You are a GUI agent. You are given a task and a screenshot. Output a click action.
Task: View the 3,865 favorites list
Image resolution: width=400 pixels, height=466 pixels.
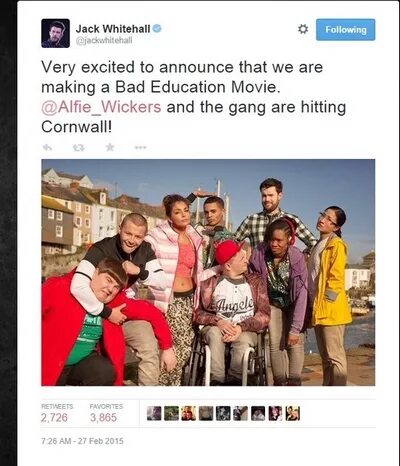[106, 413]
